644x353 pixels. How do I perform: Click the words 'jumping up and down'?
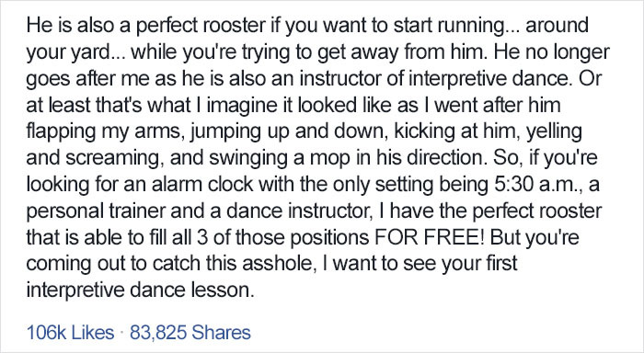(289, 131)
